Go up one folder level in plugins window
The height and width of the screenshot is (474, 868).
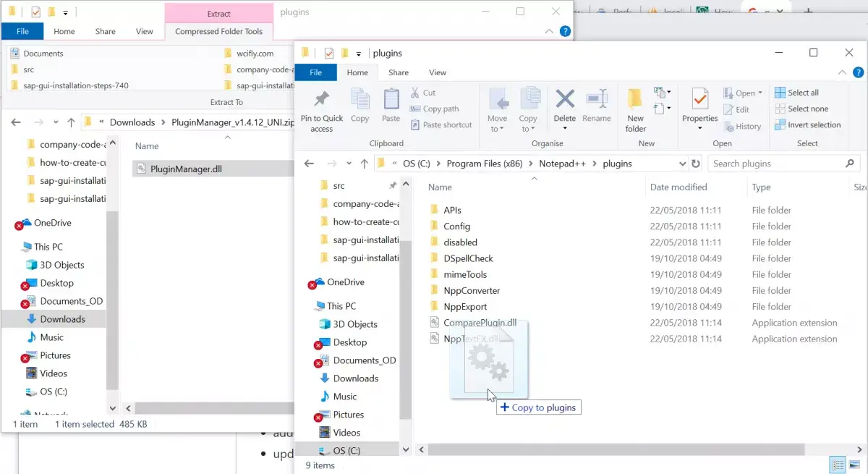point(364,164)
